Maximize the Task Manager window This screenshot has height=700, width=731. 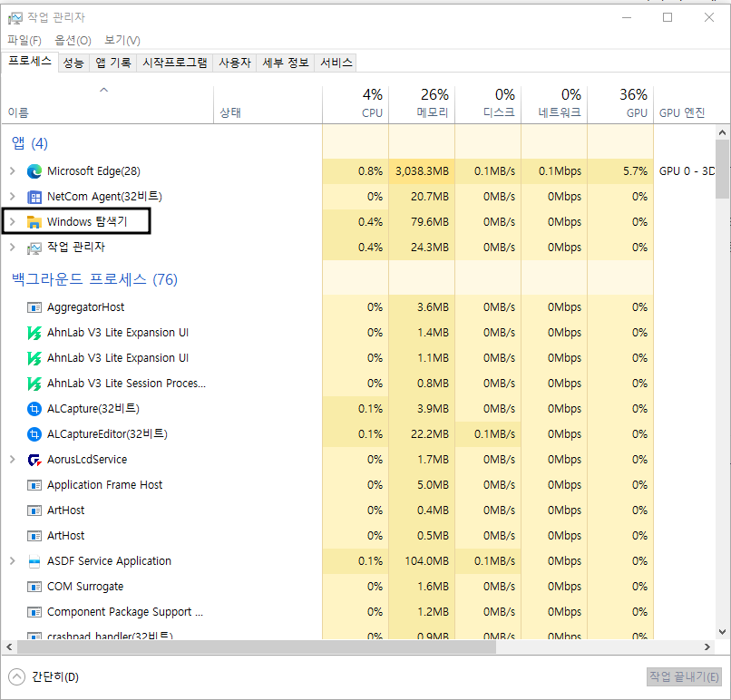[668, 17]
